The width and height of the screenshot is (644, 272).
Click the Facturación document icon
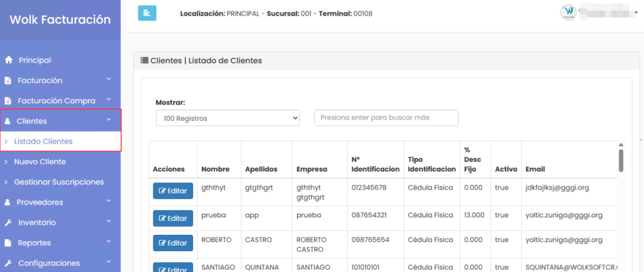pos(8,81)
